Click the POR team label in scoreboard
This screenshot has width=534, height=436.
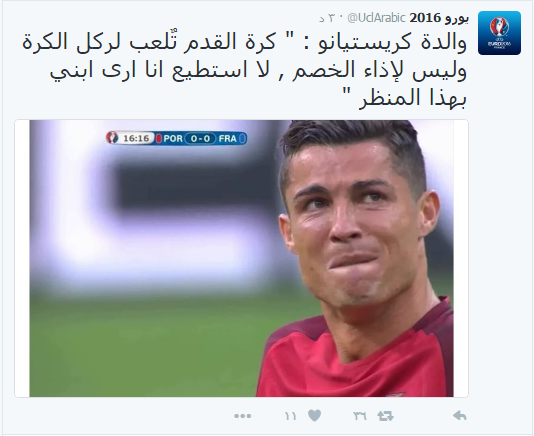(173, 138)
